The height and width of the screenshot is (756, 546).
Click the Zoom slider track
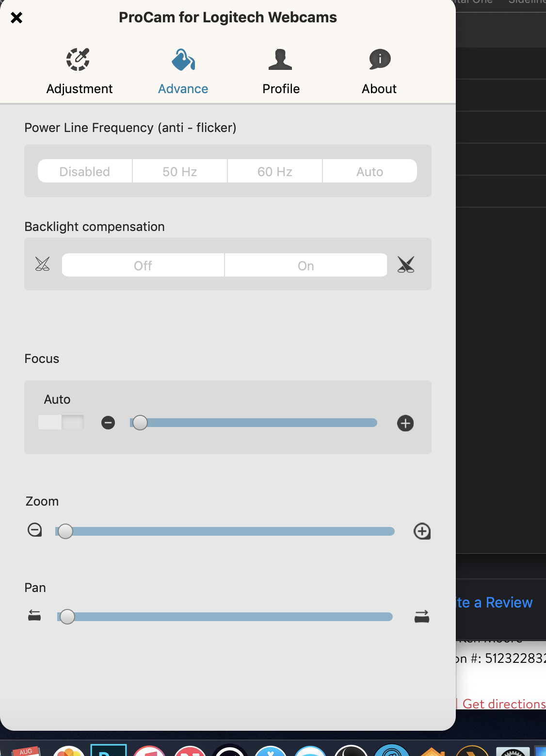point(225,531)
